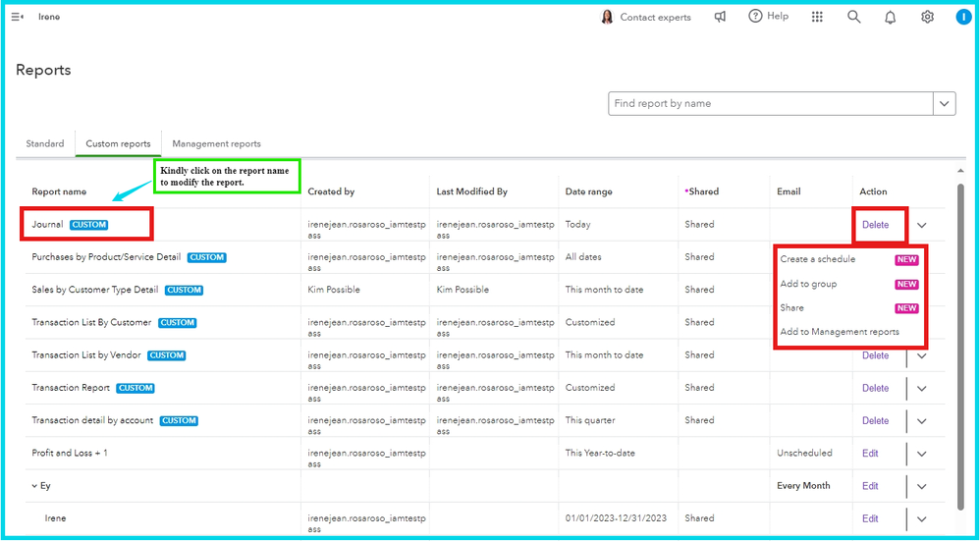Open Purchases by Product/Service Detail report

tap(106, 257)
